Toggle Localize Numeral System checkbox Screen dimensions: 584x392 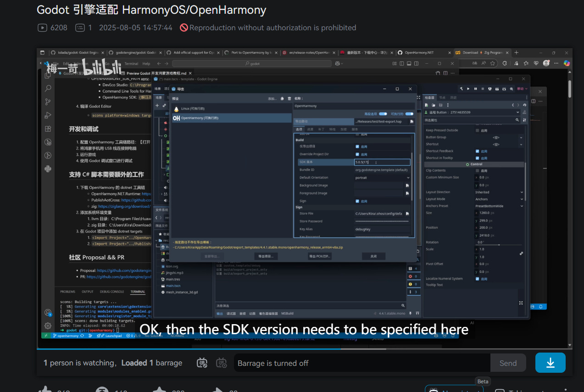pos(478,278)
